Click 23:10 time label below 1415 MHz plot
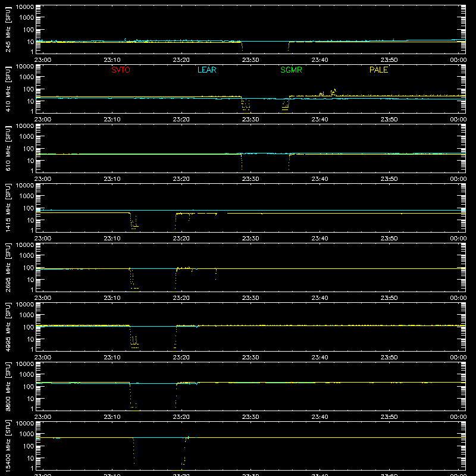The image size is (476, 476). 112,239
